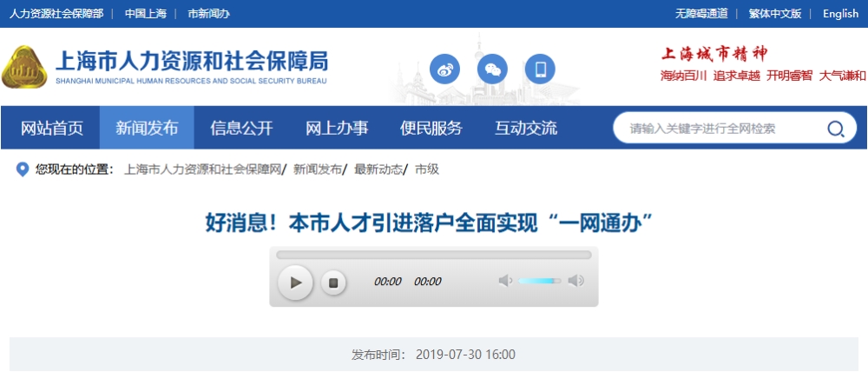
Task: Open the 便民服务 menu item
Action: pyautogui.click(x=431, y=128)
